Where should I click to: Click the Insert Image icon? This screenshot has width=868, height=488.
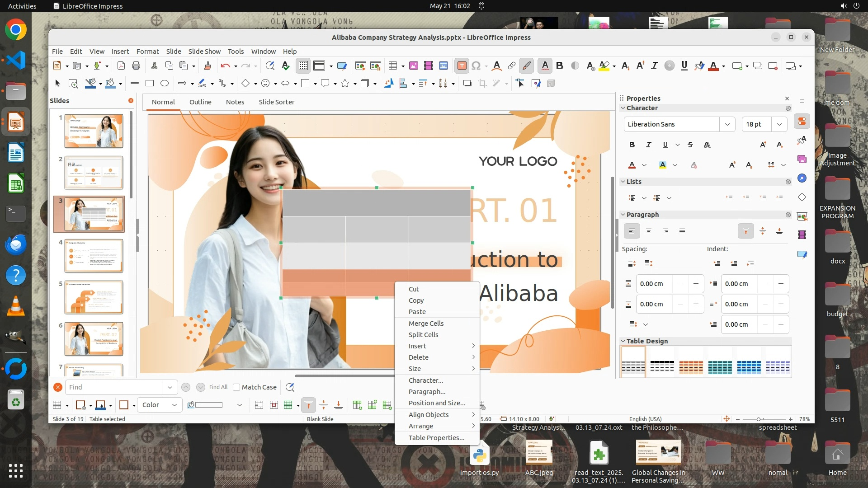tap(413, 66)
